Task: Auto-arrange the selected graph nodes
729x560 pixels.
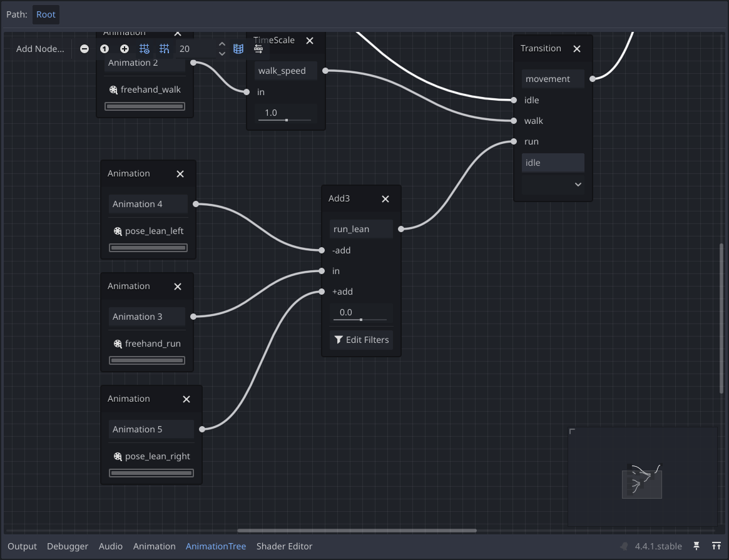Action: 258,49
